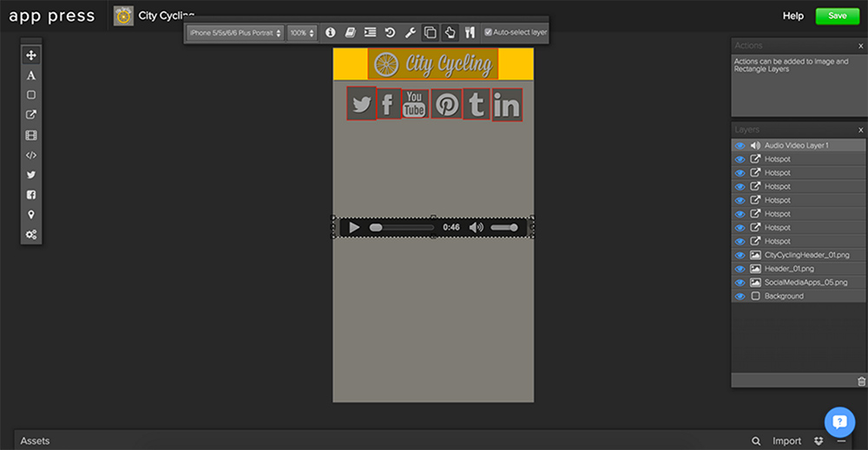Select Audio Video Layer 1 row
Viewport: 868px width, 450px height.
point(799,146)
